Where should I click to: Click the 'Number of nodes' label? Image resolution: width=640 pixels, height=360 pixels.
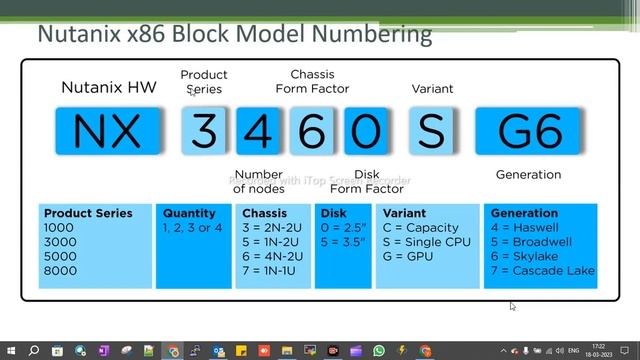[258, 182]
